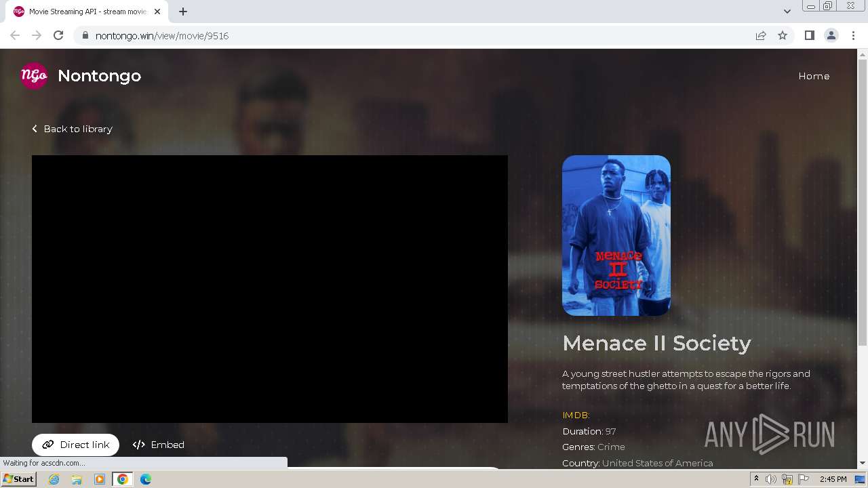This screenshot has height=488, width=868.
Task: Toggle the browser side panel
Action: pyautogui.click(x=809, y=35)
